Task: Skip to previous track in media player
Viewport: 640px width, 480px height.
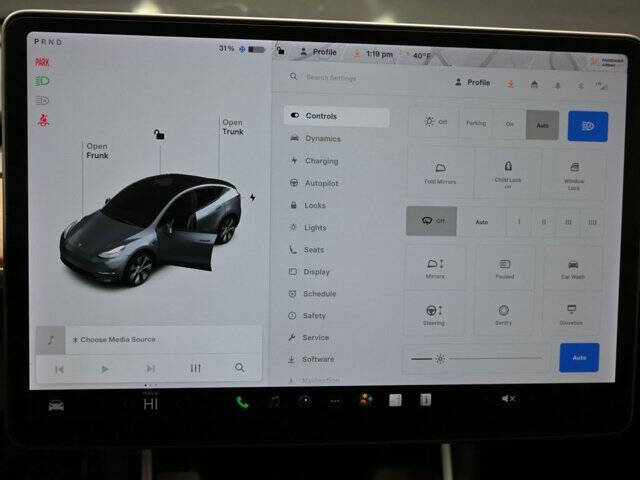Action: (x=59, y=369)
